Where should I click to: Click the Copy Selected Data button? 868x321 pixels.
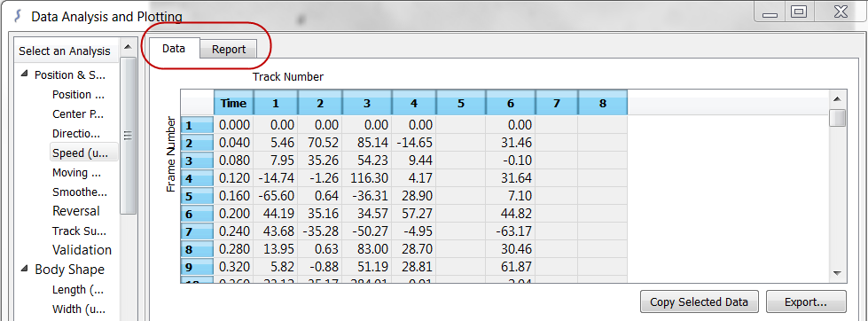tap(699, 302)
